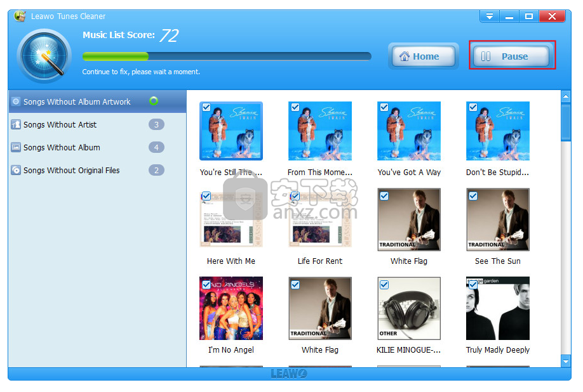This screenshot has width=583, height=392.
Task: Click the count badge 2 for Original Files
Action: click(x=156, y=170)
